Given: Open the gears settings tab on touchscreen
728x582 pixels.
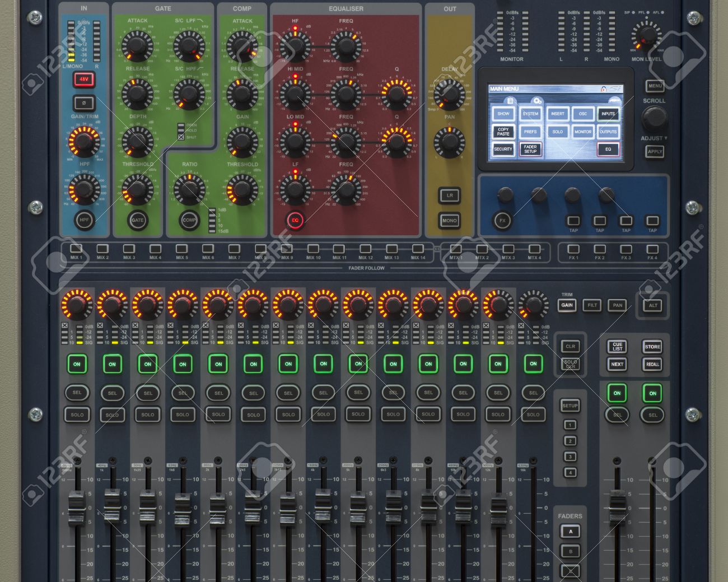Looking at the screenshot, I should pos(537,101).
